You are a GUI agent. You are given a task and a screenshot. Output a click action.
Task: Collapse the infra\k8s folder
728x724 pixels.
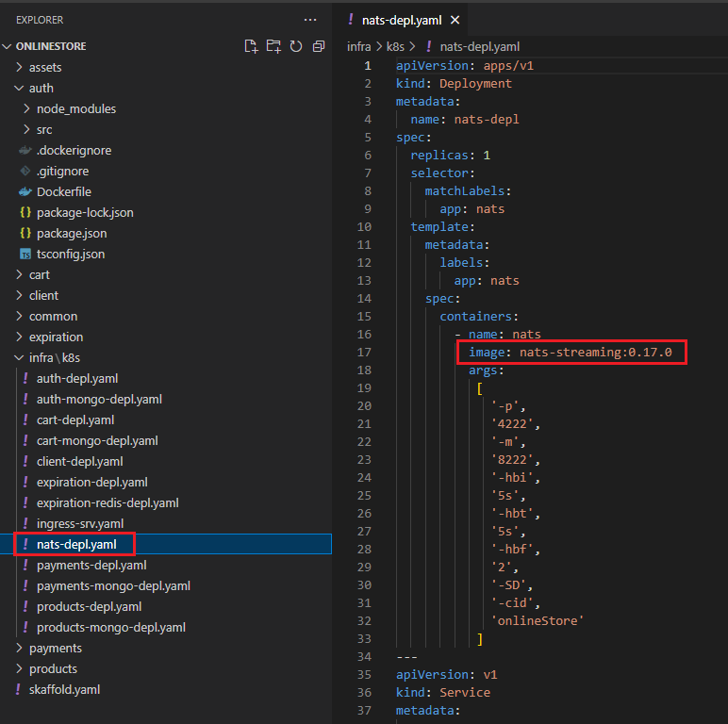(53, 357)
